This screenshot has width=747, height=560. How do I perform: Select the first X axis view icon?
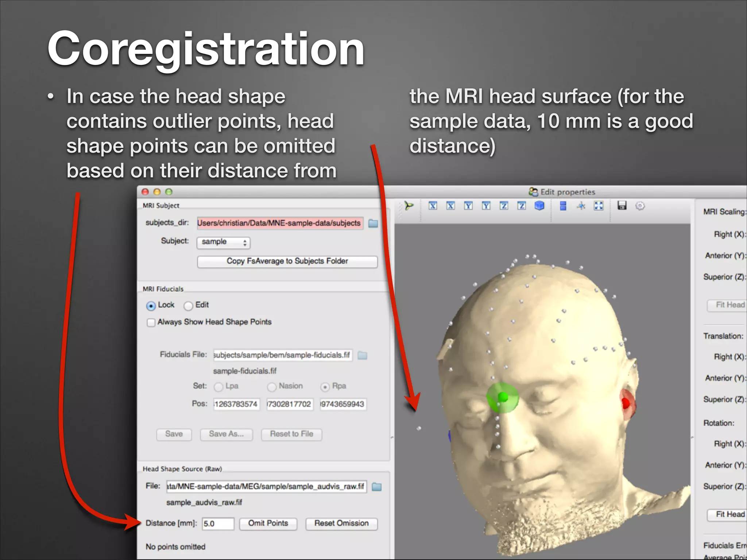click(433, 206)
